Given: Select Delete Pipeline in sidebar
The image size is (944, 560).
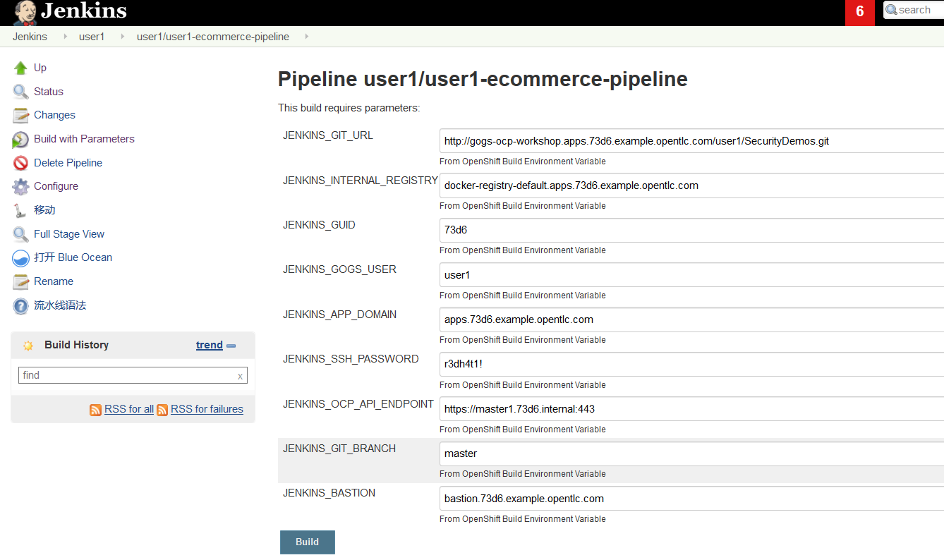Looking at the screenshot, I should [68, 163].
